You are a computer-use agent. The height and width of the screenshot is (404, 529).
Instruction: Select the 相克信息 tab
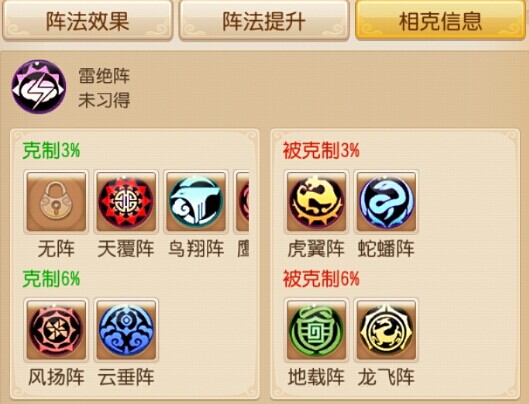click(x=440, y=21)
